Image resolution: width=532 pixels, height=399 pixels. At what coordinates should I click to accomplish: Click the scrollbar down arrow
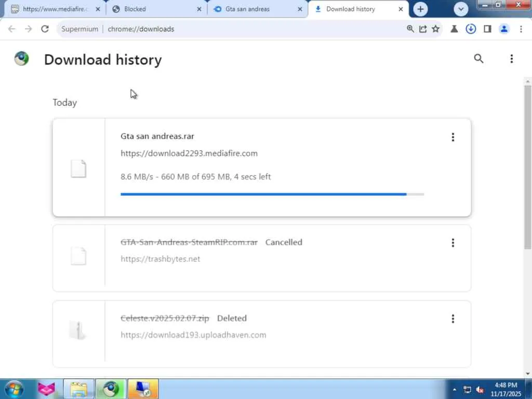(x=528, y=374)
